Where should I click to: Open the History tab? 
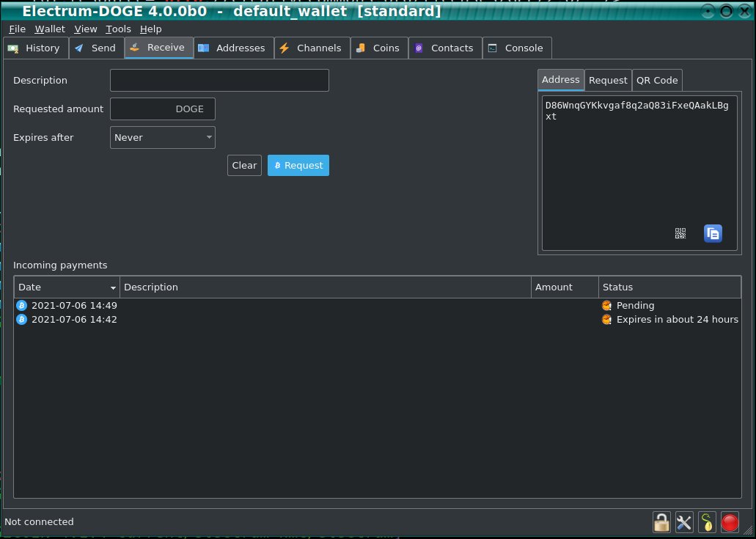36,48
